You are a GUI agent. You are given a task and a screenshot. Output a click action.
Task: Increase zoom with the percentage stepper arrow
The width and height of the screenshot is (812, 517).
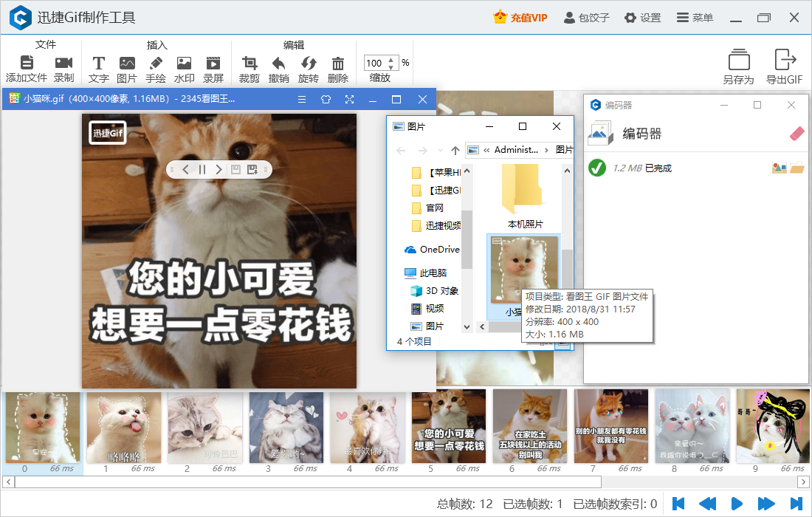[389, 59]
